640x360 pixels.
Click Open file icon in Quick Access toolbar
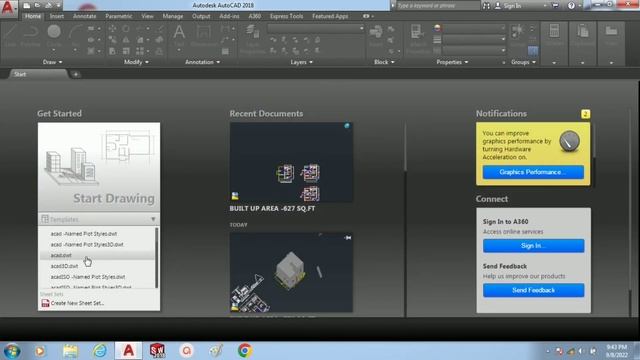(x=37, y=6)
